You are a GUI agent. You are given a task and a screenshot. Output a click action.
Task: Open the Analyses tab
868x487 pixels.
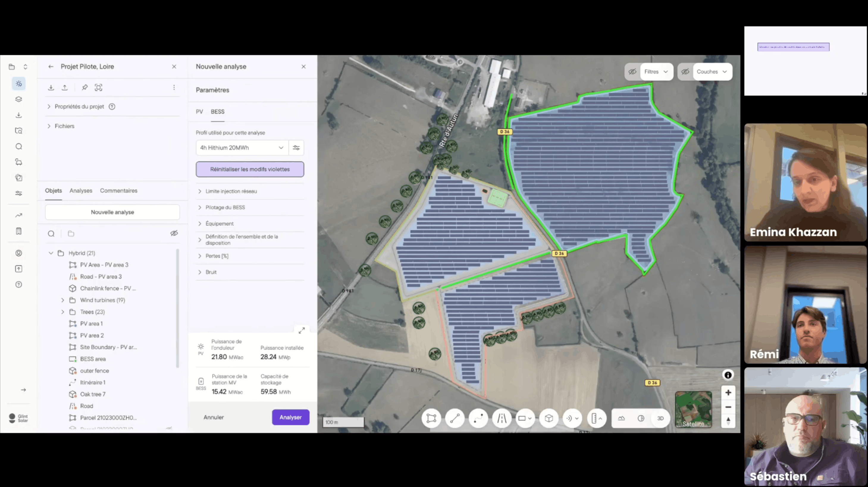[81, 191]
